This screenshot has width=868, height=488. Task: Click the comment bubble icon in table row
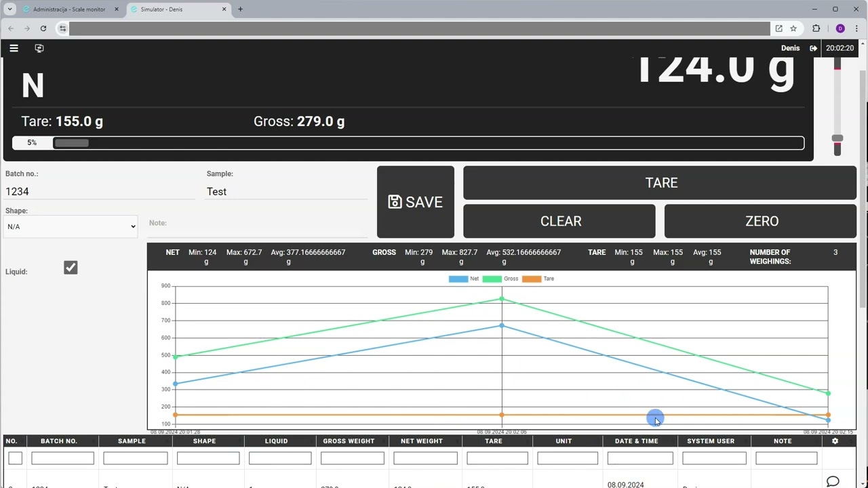833,482
